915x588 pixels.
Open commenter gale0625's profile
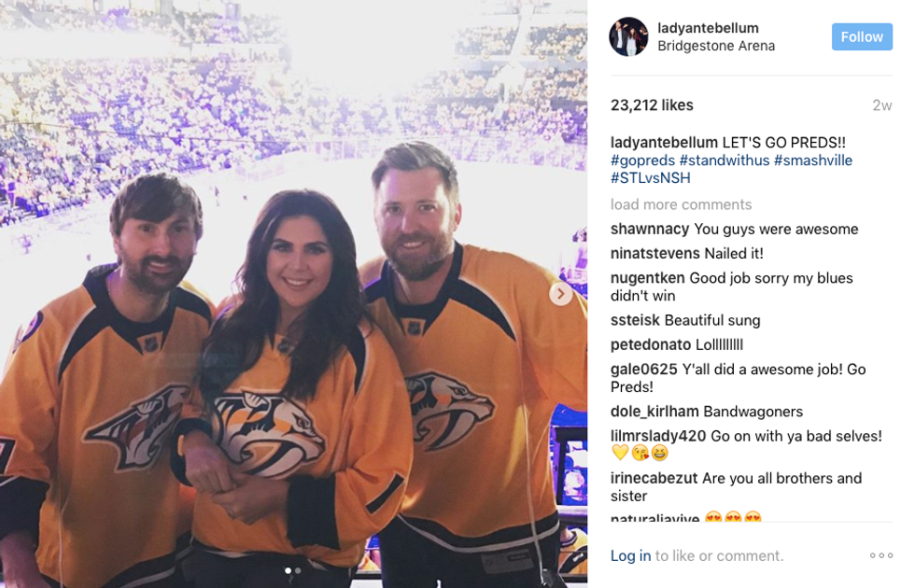click(643, 370)
